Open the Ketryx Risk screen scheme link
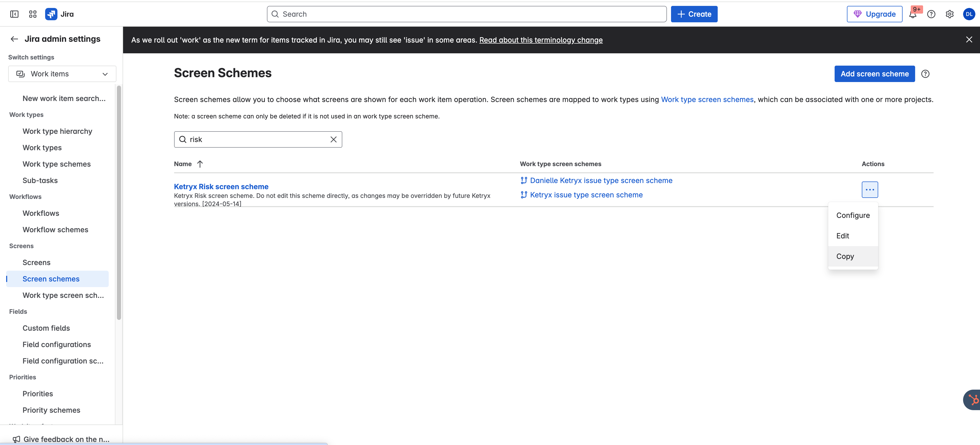 221,187
